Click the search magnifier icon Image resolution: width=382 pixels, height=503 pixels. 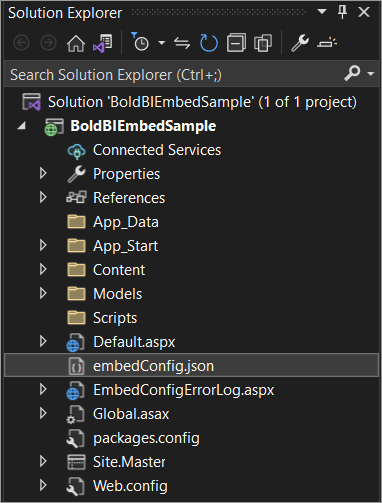coord(352,73)
